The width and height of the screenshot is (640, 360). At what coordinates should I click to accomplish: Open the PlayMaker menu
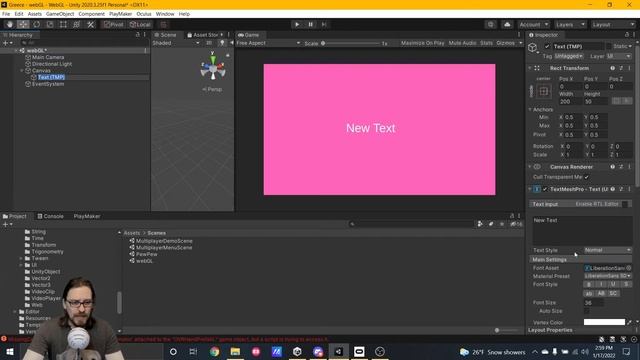pyautogui.click(x=120, y=14)
